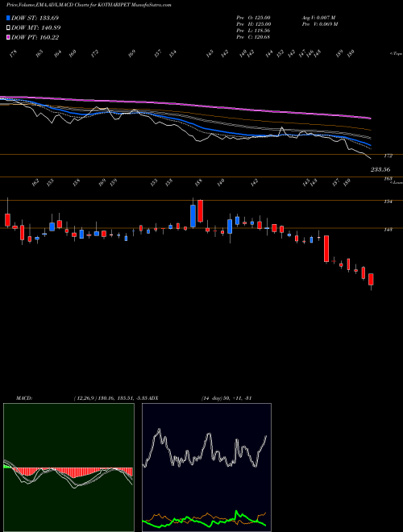Image resolution: width=403 pixels, height=532 pixels.
Task: Select the DOW ST: 133.69 label
Action: [x=35, y=18]
